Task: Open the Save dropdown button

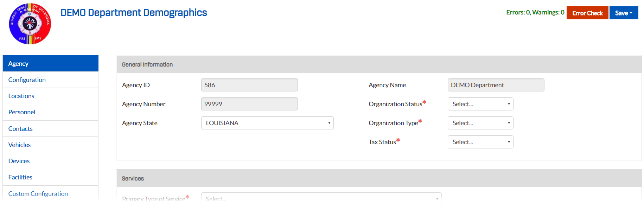Action: pos(624,13)
